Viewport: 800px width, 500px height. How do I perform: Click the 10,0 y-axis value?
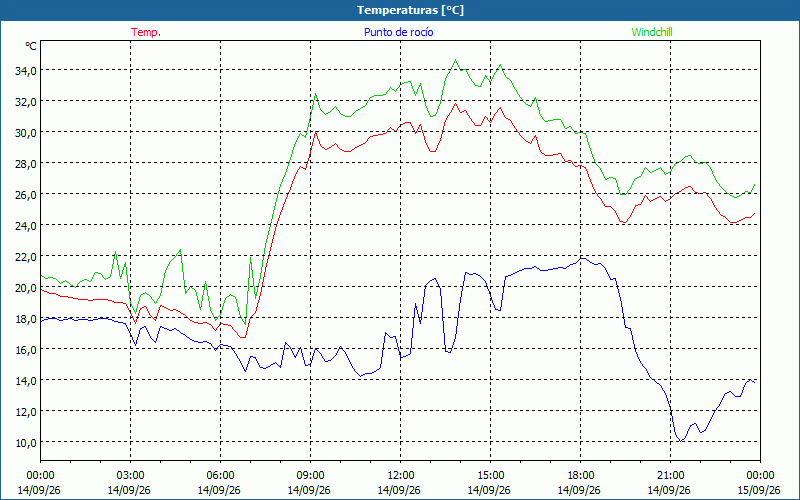(x=26, y=442)
